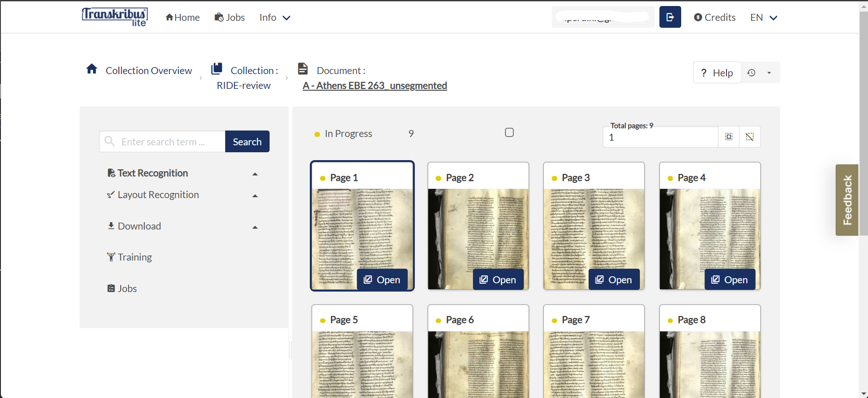Viewport: 868px width, 398px height.
Task: Open RIDE-review collection breadcrumb
Action: (244, 86)
